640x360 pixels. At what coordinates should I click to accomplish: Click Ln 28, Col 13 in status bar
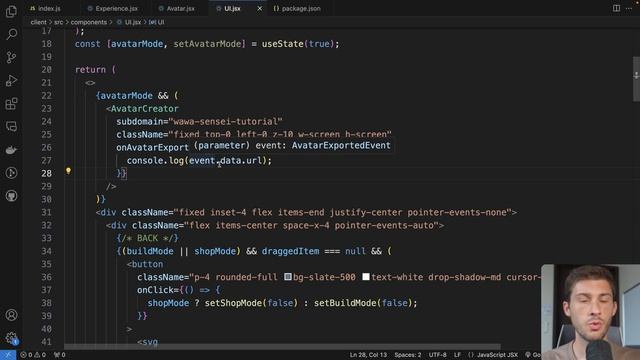[x=368, y=355]
